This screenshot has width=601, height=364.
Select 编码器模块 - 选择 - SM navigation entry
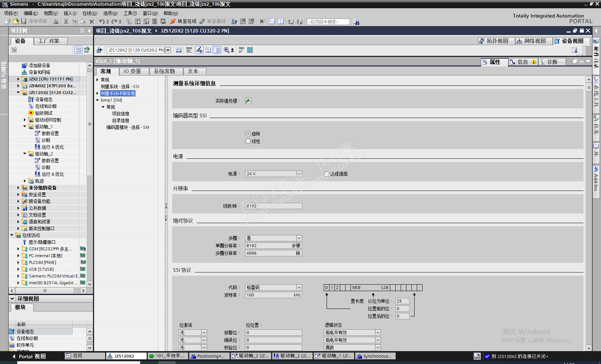(127, 127)
